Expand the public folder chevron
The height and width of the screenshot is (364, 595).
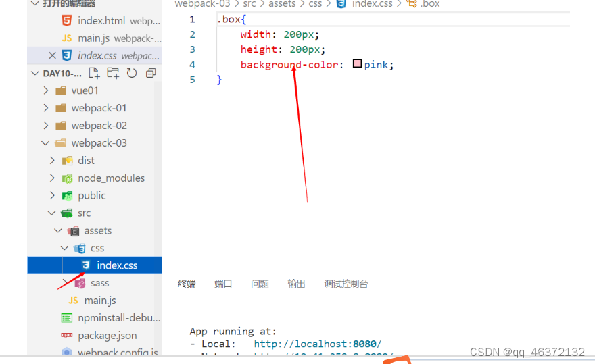[52, 196]
